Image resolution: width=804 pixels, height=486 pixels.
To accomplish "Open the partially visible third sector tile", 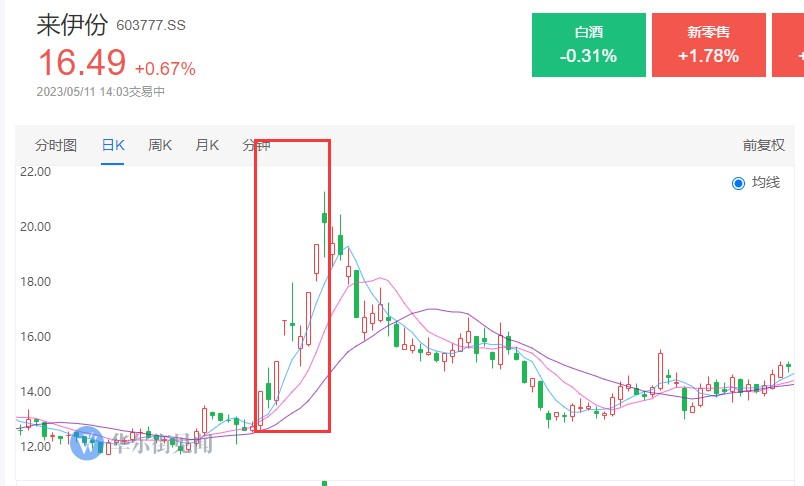I will point(788,45).
